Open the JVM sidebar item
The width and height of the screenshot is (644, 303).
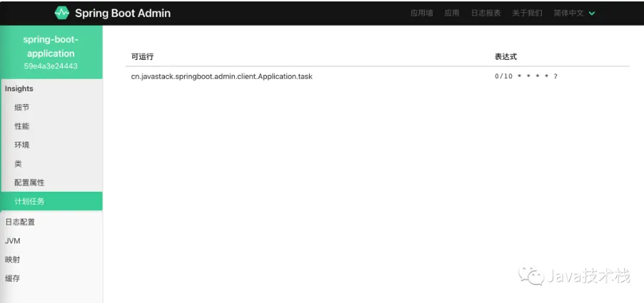click(x=51, y=241)
